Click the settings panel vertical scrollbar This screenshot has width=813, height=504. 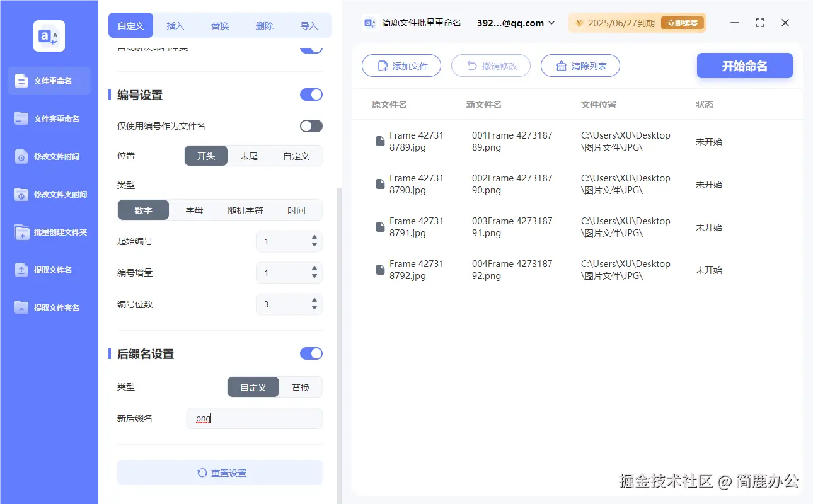338,345
